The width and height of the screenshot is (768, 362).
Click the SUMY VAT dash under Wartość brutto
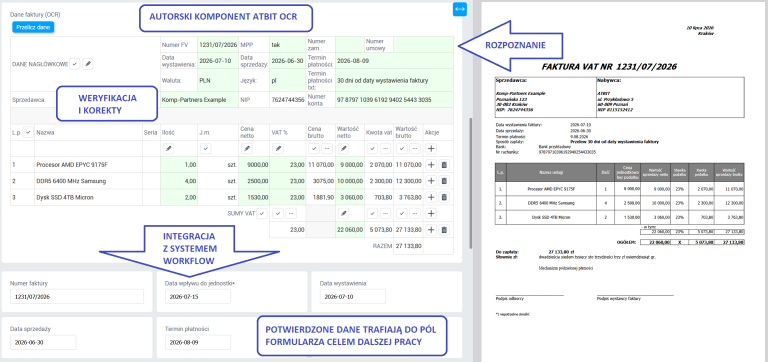click(x=415, y=213)
